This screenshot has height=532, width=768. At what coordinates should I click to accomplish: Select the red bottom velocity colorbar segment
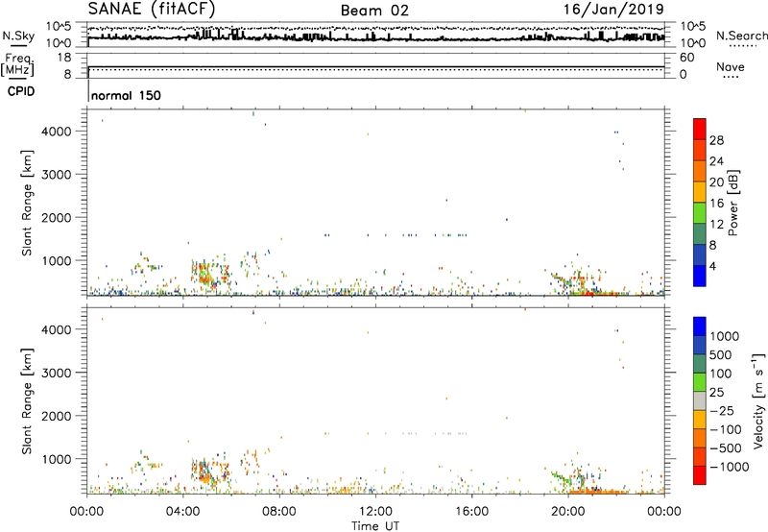(x=700, y=475)
